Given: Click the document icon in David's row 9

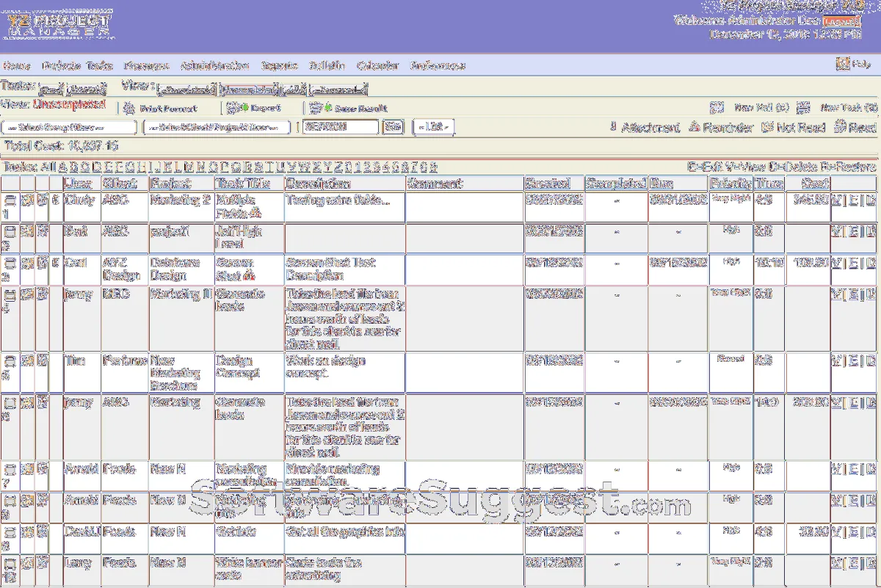Looking at the screenshot, I should point(43,531).
